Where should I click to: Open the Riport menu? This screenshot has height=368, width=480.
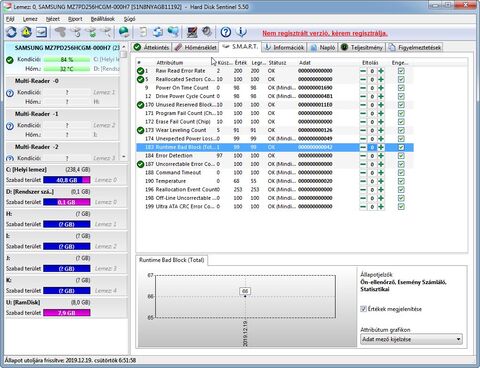pyautogui.click(x=75, y=19)
